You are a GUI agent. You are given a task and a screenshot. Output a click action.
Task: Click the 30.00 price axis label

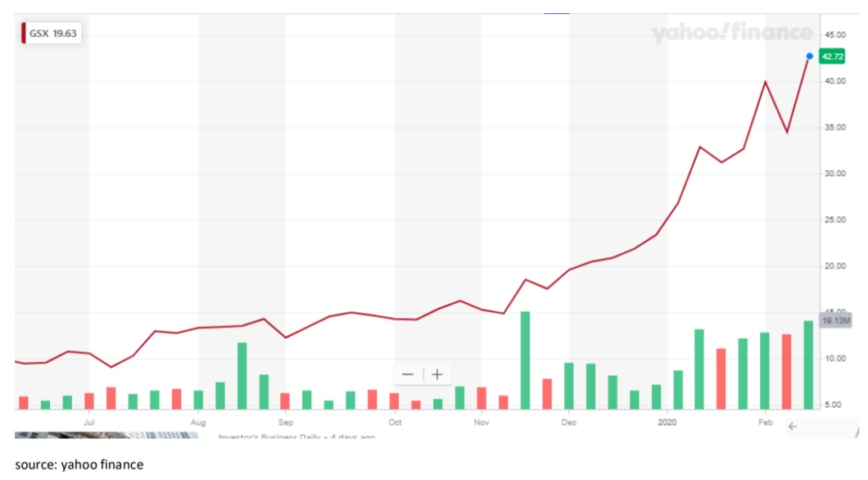point(835,174)
